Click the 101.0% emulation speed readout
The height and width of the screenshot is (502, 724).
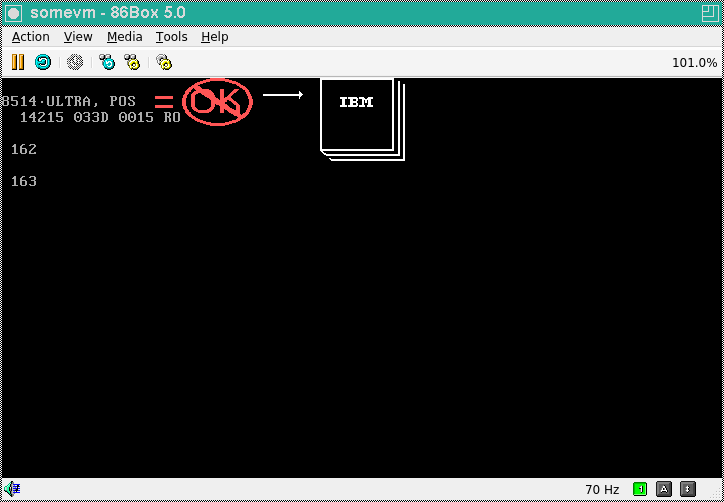pos(694,62)
